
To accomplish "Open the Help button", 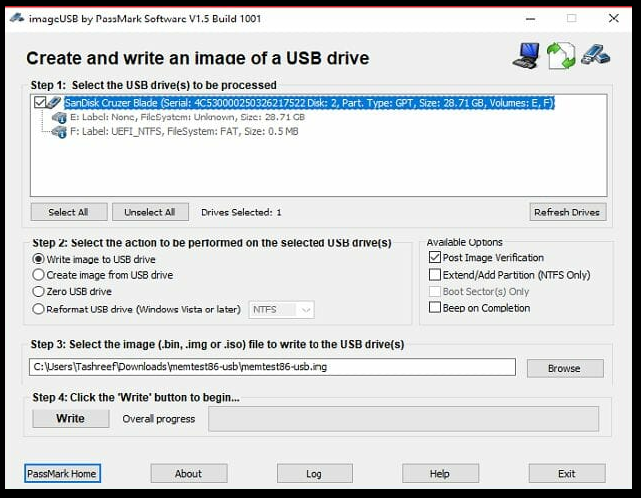I will point(440,473).
